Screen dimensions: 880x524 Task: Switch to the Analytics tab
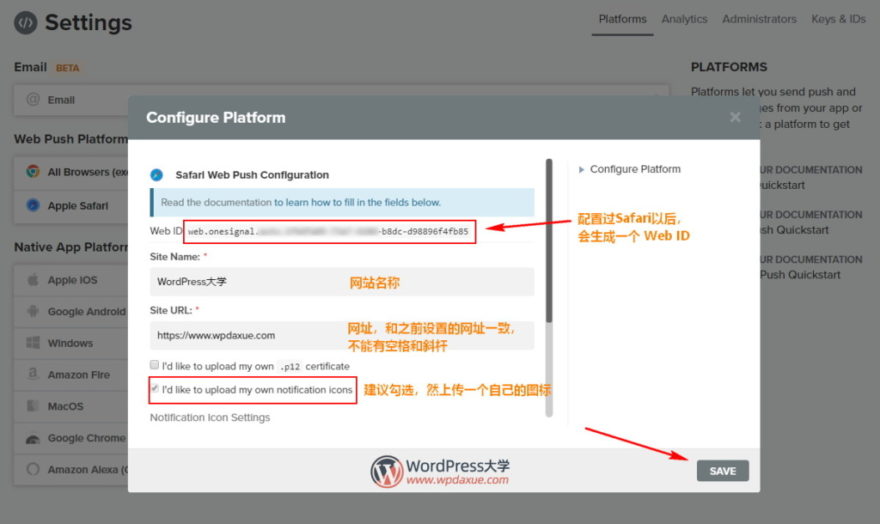[684, 19]
